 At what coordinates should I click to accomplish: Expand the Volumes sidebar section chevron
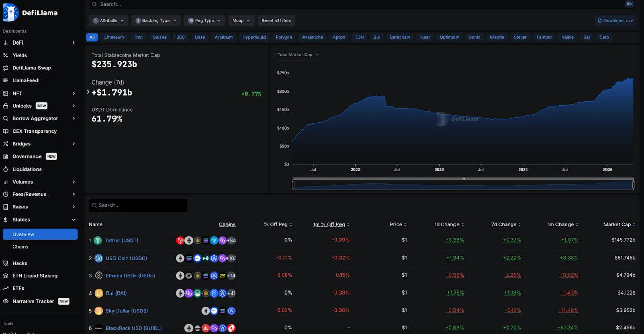[74, 182]
